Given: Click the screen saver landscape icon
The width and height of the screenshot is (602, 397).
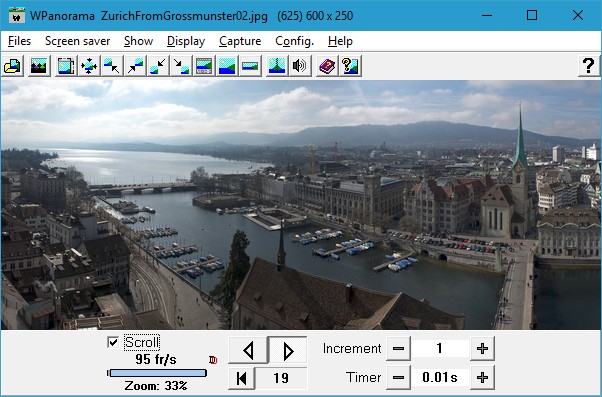Looking at the screenshot, I should point(39,66).
